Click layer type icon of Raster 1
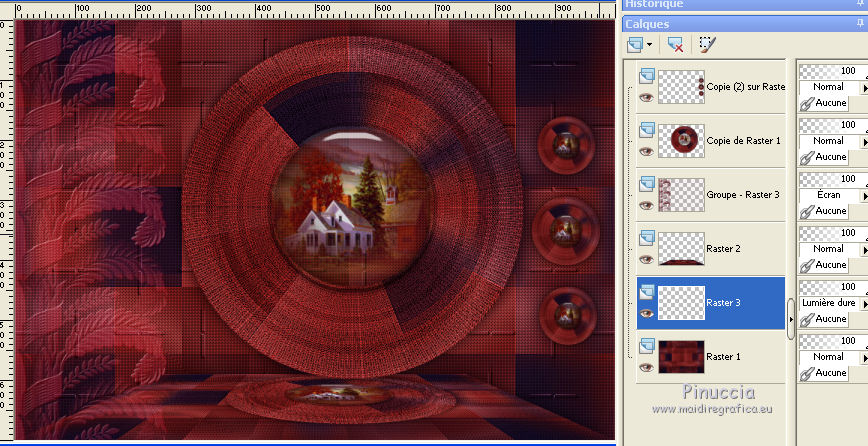This screenshot has width=868, height=446. tap(647, 346)
